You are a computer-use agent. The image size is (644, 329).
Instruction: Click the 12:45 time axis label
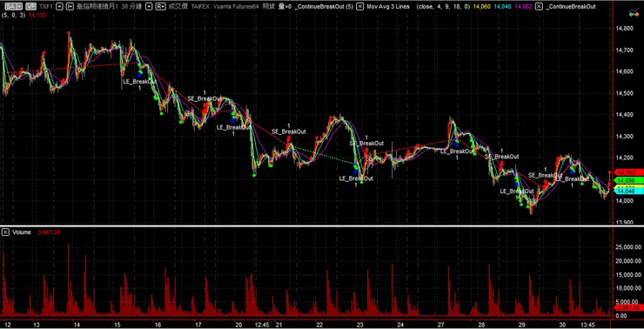(x=262, y=325)
